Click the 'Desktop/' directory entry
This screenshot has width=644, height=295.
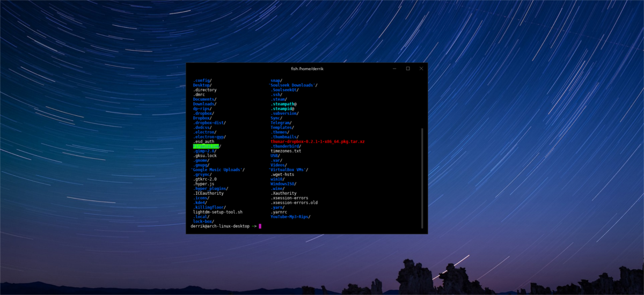(202, 85)
